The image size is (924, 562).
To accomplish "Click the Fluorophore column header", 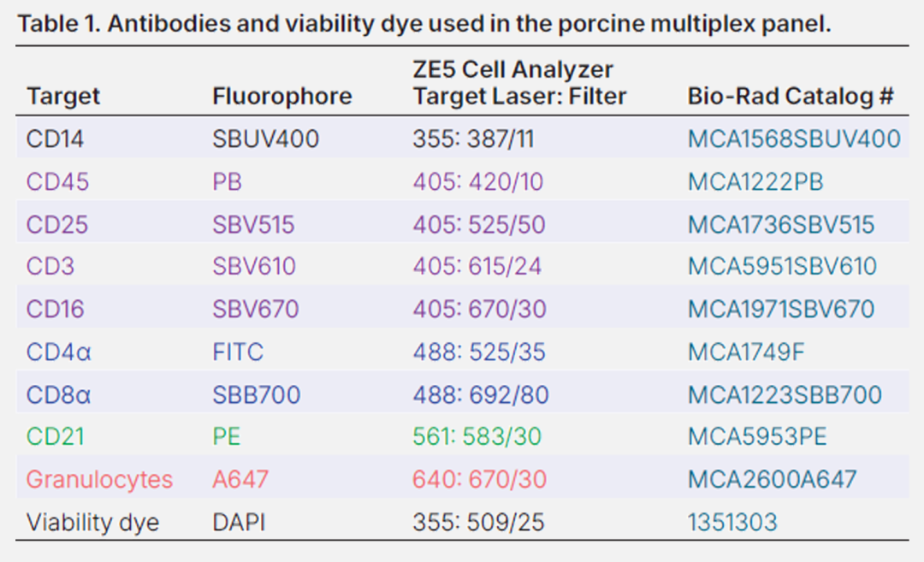I will coord(281,96).
